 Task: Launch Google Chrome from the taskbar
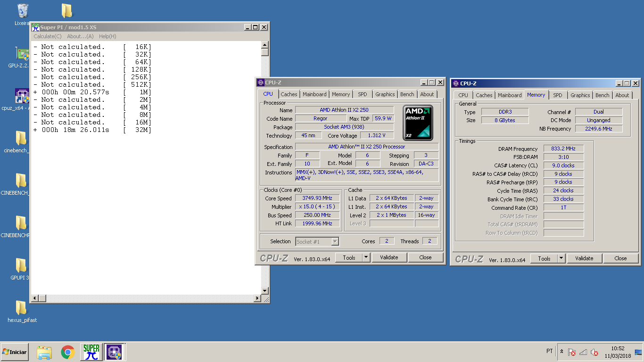click(68, 352)
